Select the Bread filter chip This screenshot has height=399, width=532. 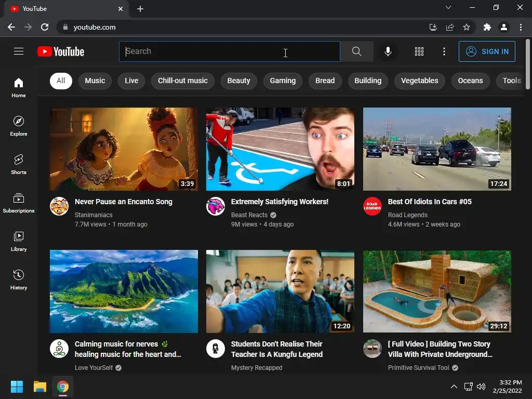[x=325, y=81]
